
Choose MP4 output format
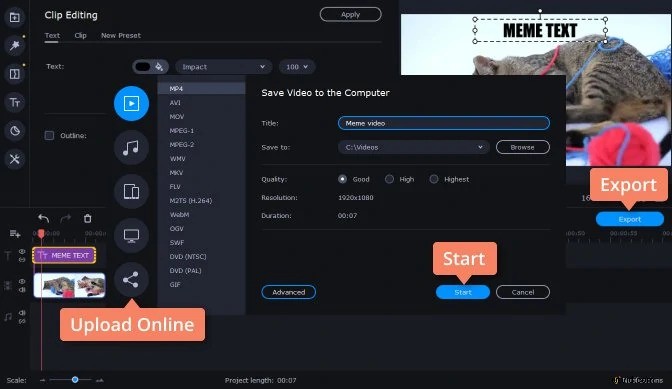point(201,89)
